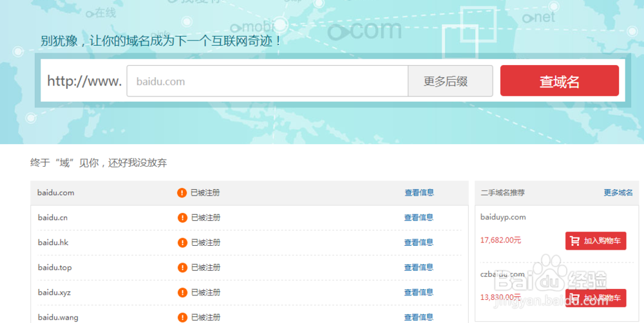Open 查看信息 for baidu.top
Viewport: 644px width, 323px height.
tap(419, 268)
